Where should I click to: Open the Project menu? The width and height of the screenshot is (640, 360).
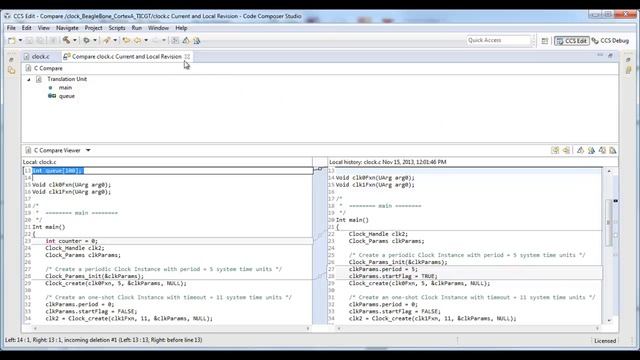point(93,28)
